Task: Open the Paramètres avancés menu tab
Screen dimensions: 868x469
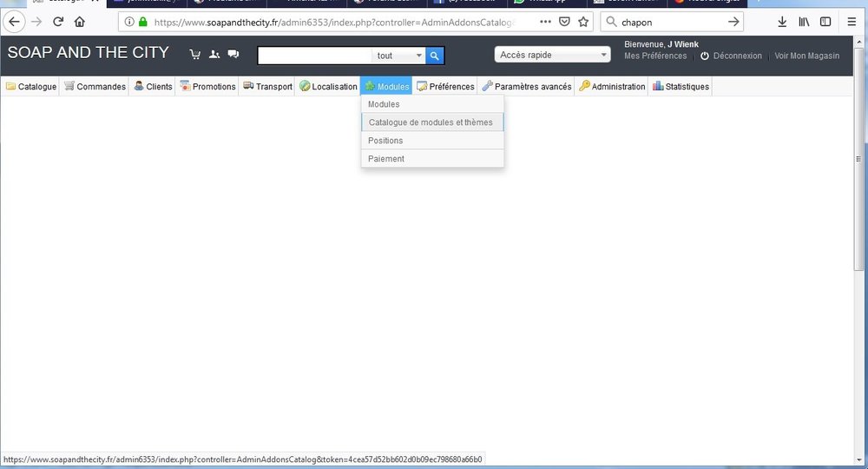Action: tap(527, 86)
